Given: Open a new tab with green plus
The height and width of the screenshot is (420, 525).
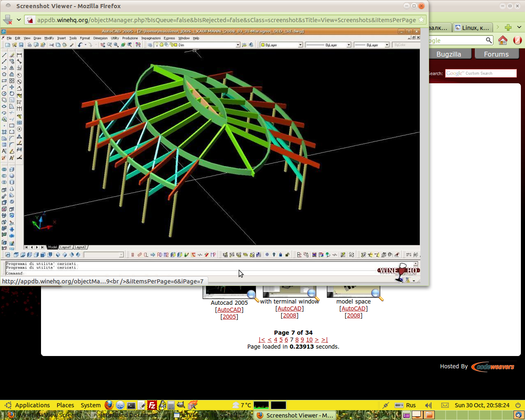Looking at the screenshot, I should 508,27.
